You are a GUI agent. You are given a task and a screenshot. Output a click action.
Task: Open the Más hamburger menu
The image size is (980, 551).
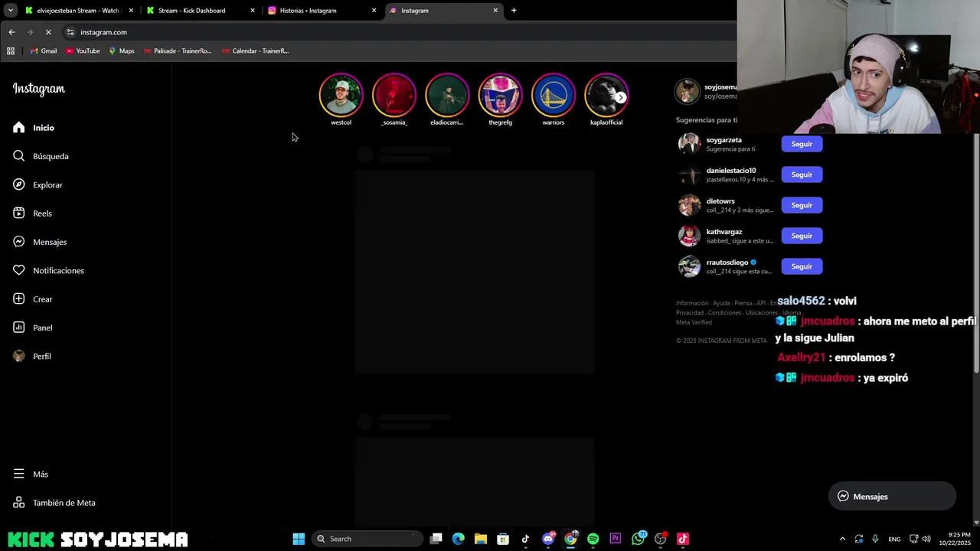(19, 474)
